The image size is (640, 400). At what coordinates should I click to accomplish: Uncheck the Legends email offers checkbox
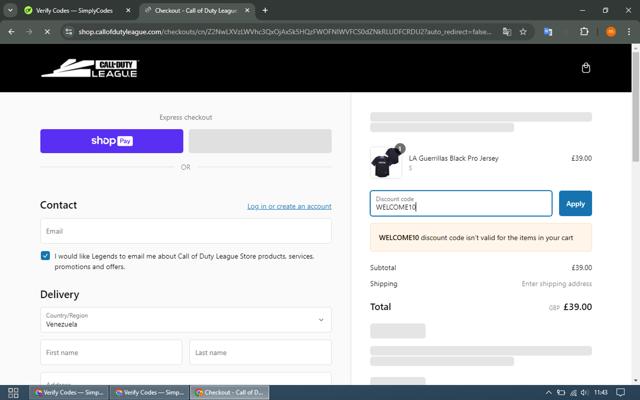point(45,256)
